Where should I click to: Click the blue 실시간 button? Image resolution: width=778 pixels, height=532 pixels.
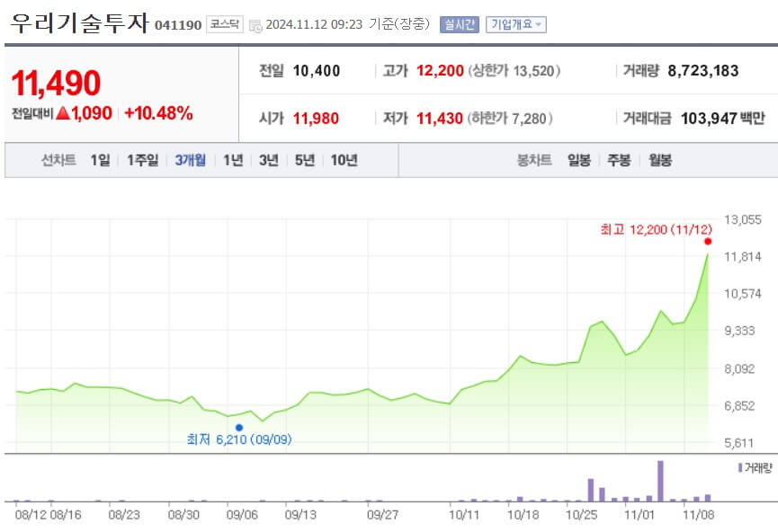pos(461,24)
